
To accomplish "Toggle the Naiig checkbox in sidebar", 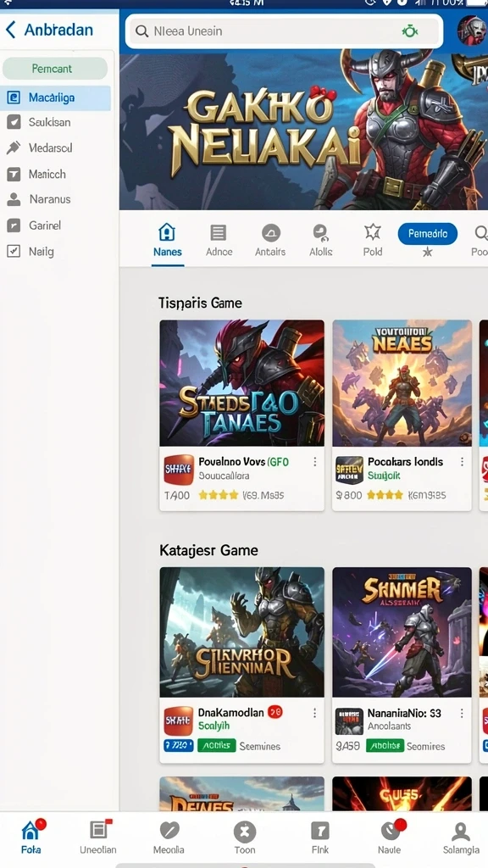I will click(14, 251).
